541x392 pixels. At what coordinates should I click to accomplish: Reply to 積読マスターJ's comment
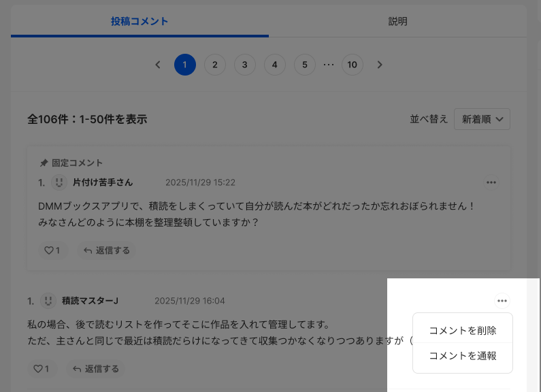(x=95, y=369)
